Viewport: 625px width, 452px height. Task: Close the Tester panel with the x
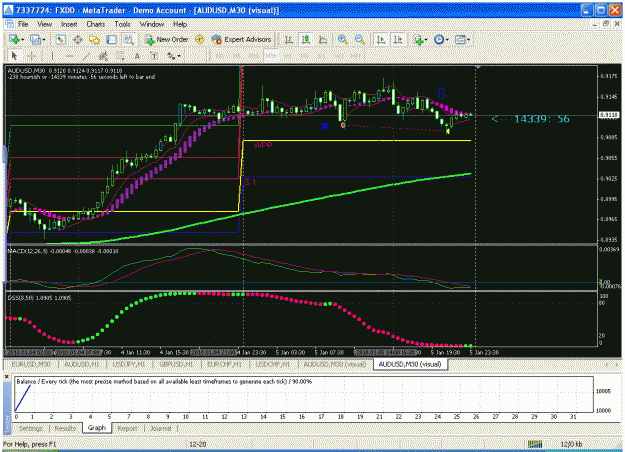tap(6, 376)
